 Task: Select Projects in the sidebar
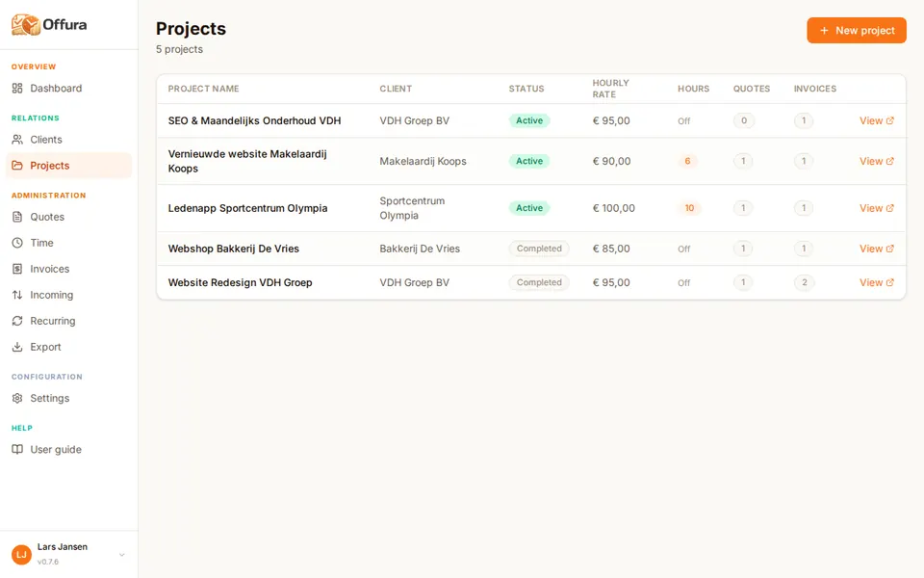(69, 166)
